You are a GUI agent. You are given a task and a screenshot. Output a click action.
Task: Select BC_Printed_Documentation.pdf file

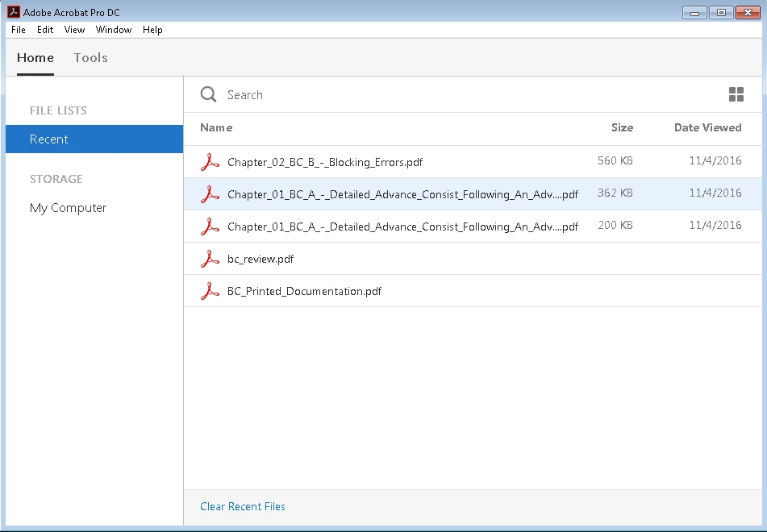[x=304, y=292]
